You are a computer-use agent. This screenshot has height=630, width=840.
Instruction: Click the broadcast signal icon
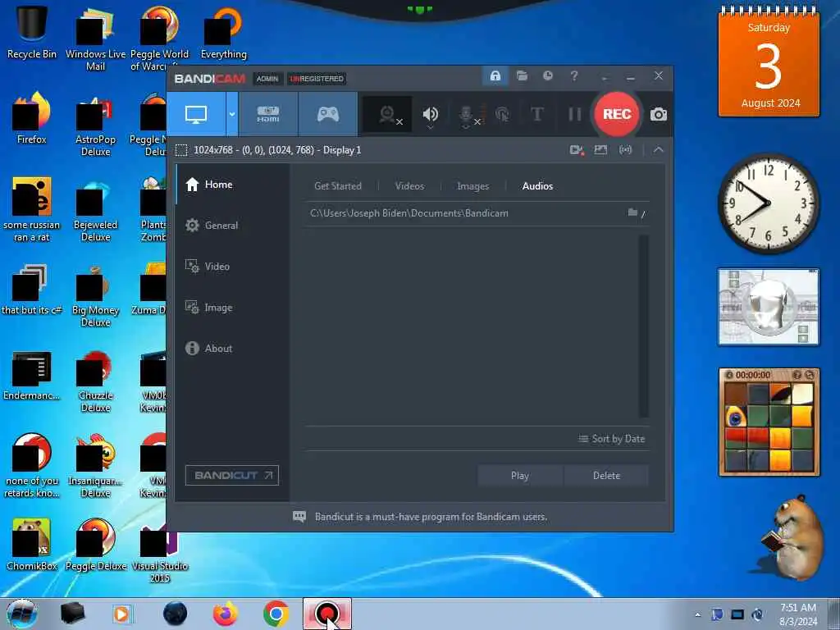click(625, 150)
